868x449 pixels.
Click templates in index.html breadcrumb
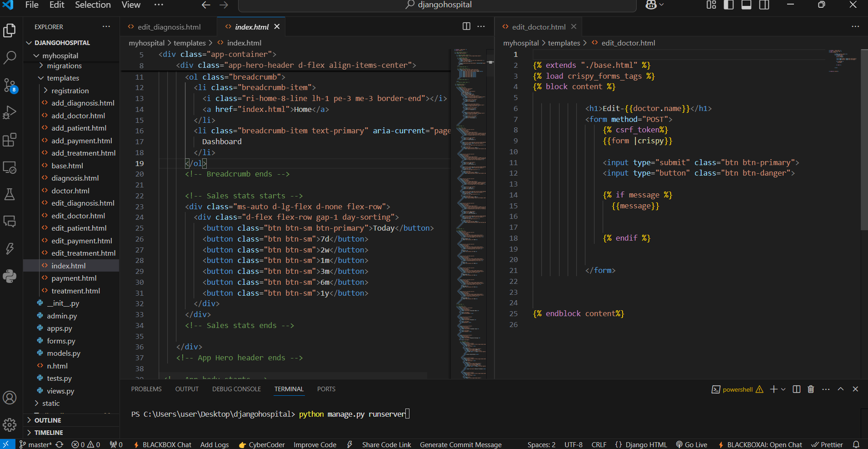[x=190, y=43]
